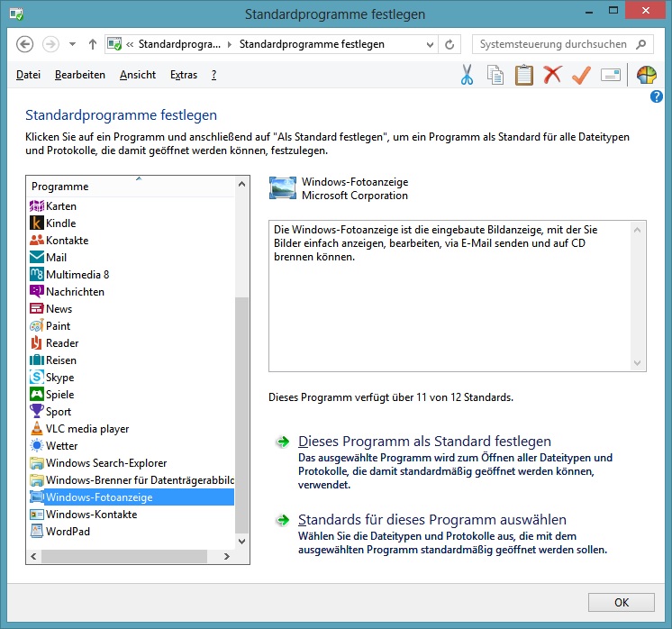Viewport: 672px width, 629px height.
Task: Click the red X Delete icon
Action: tap(552, 75)
